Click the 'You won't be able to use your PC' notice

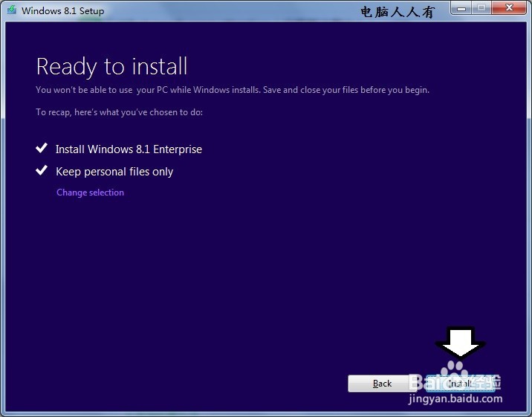point(233,90)
